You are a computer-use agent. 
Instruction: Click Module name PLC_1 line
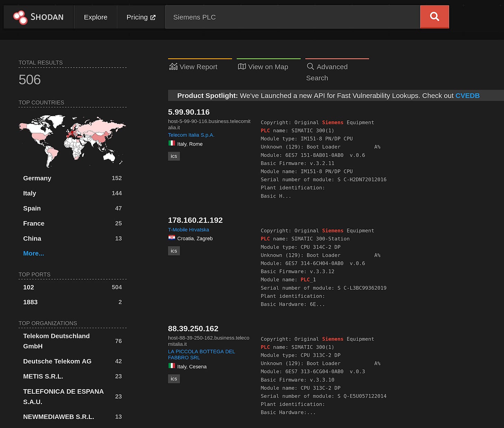point(288,280)
